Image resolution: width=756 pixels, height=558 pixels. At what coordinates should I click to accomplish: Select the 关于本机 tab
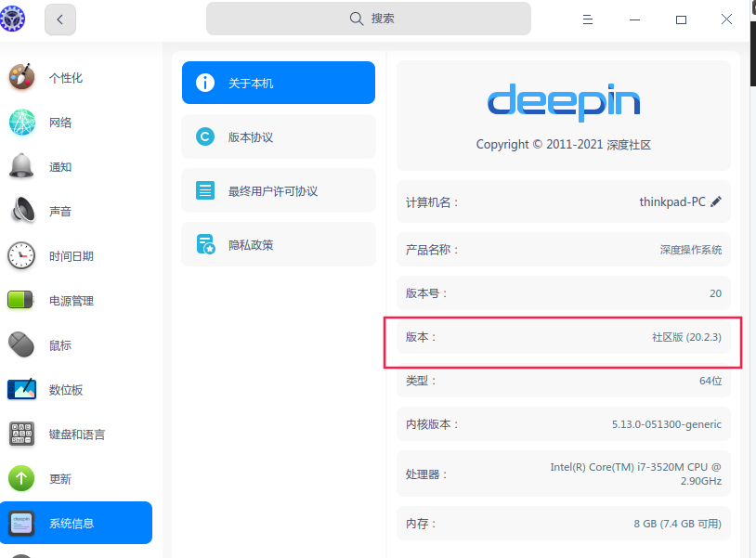pos(279,83)
